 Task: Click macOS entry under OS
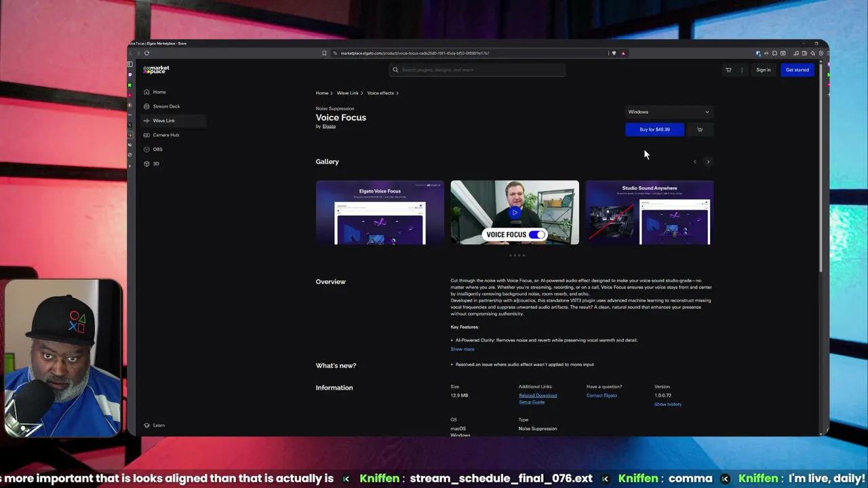pos(458,428)
